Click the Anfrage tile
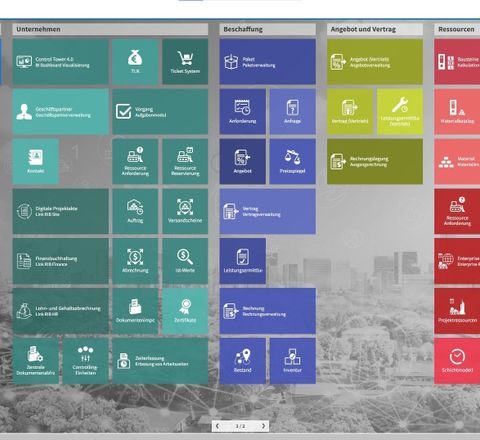Screen dimensions: 480x440 (x=292, y=112)
